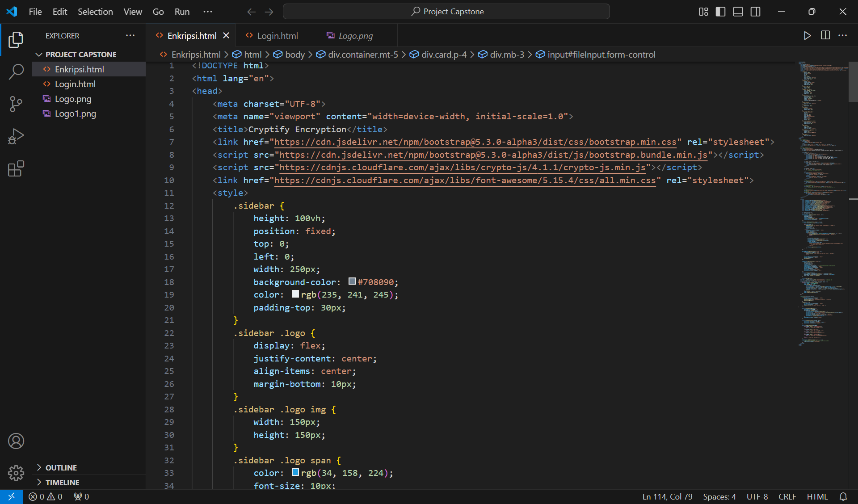Open the Source Control view
The width and height of the screenshot is (858, 504).
[16, 104]
